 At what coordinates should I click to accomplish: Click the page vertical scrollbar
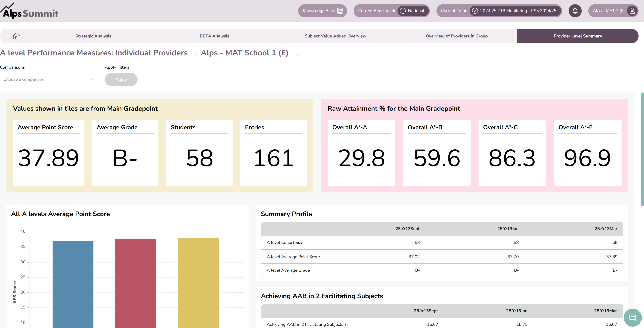click(x=642, y=149)
